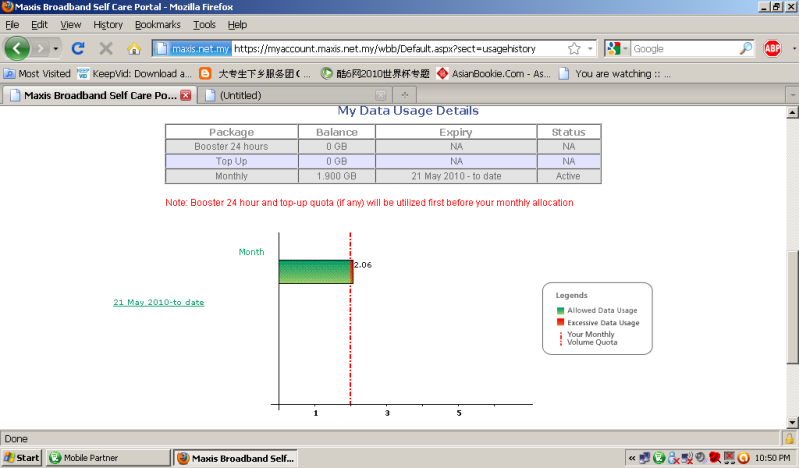Click the green Mobile Partner tray icon
The image size is (799, 468).
(659, 458)
